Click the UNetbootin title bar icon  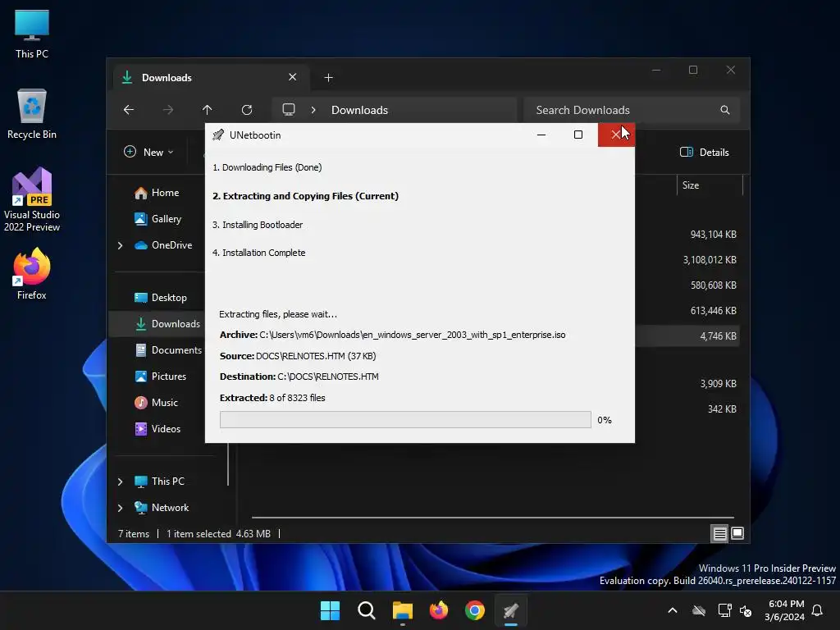[x=218, y=135]
